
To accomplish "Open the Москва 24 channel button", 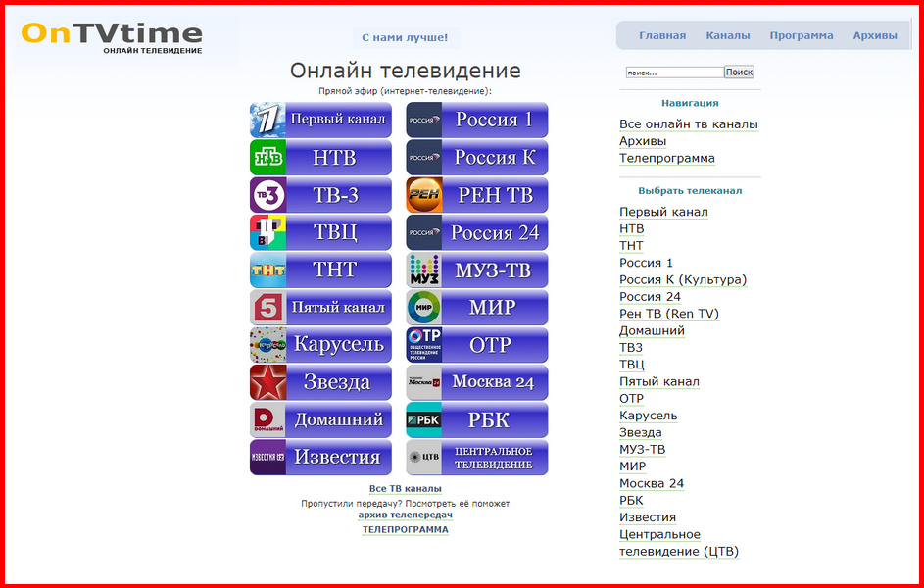I will 477,382.
